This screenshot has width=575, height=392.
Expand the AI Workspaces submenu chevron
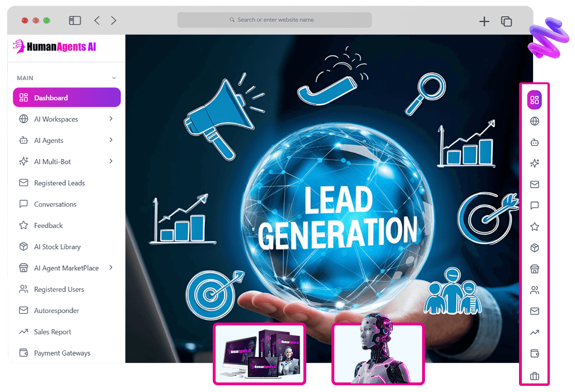tap(111, 119)
